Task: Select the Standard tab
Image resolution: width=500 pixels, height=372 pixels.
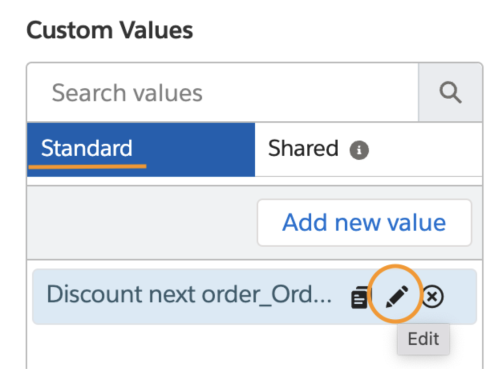Action: 141,149
